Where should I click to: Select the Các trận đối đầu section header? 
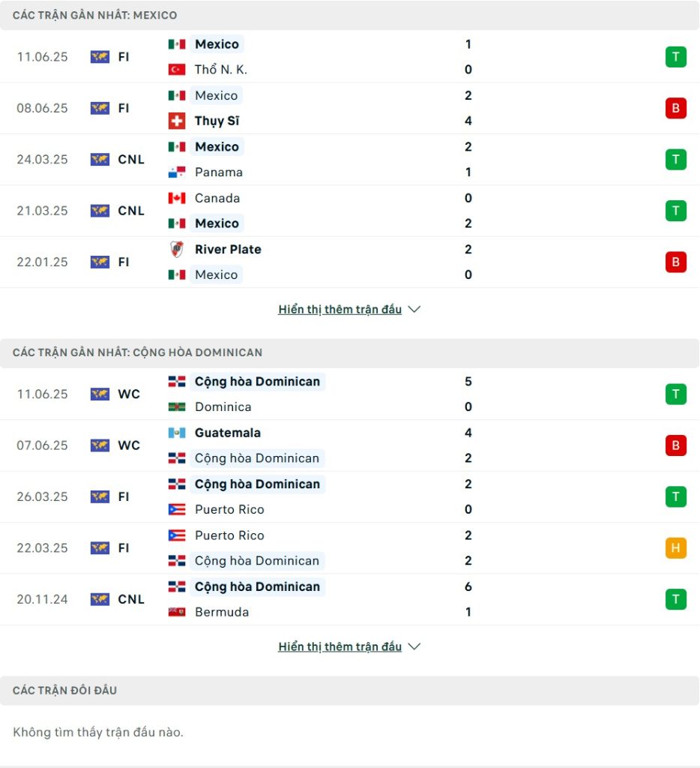tap(349, 690)
